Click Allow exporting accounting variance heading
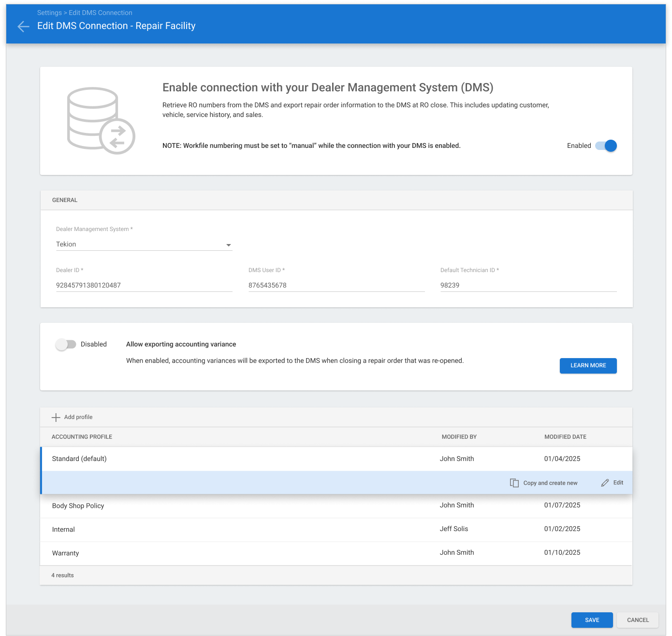This screenshot has width=672, height=636. [181, 344]
